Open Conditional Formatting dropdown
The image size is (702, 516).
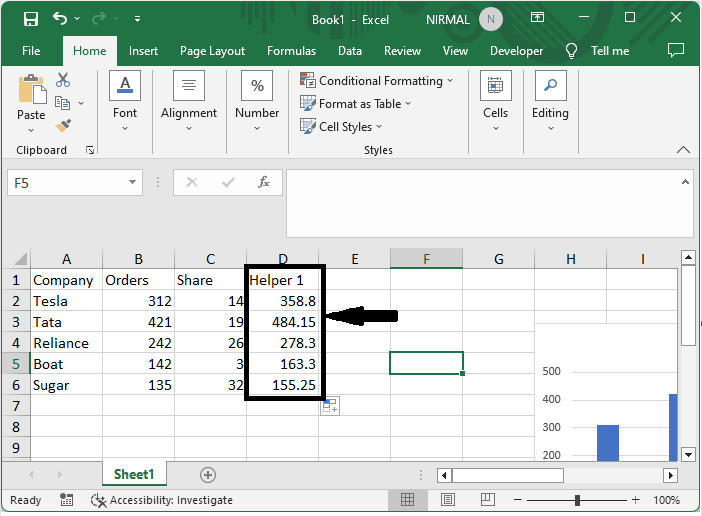[380, 81]
